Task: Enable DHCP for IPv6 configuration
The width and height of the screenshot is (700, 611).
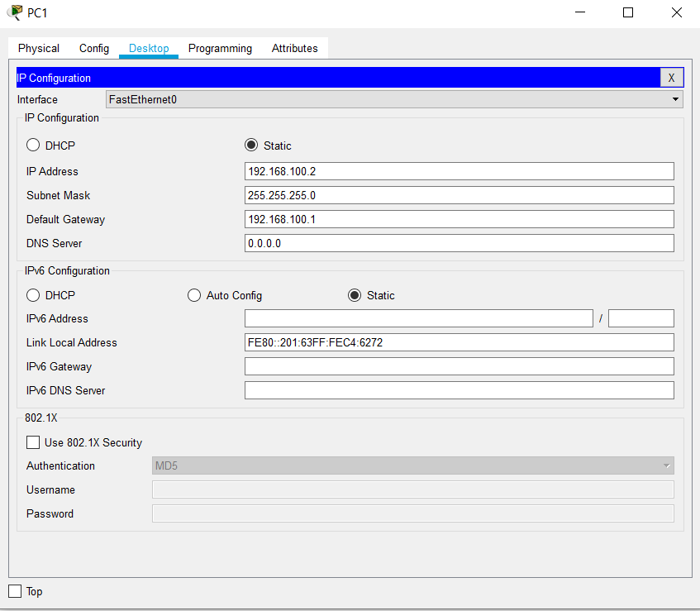Action: click(32, 295)
